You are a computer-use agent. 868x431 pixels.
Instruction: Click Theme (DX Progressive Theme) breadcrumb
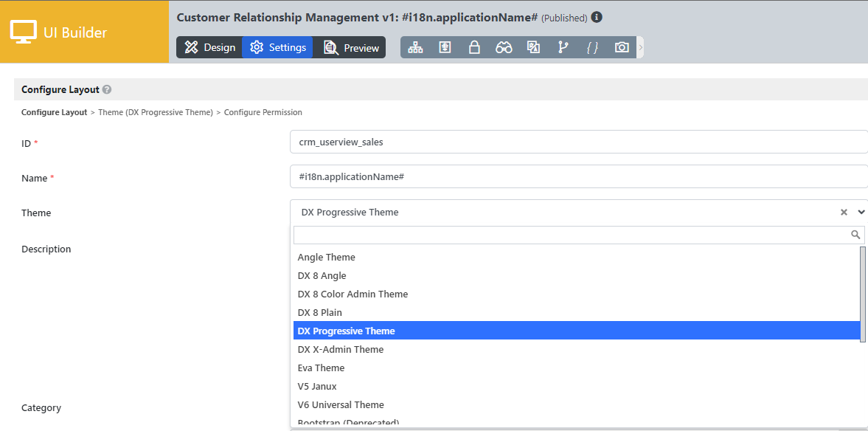[155, 112]
